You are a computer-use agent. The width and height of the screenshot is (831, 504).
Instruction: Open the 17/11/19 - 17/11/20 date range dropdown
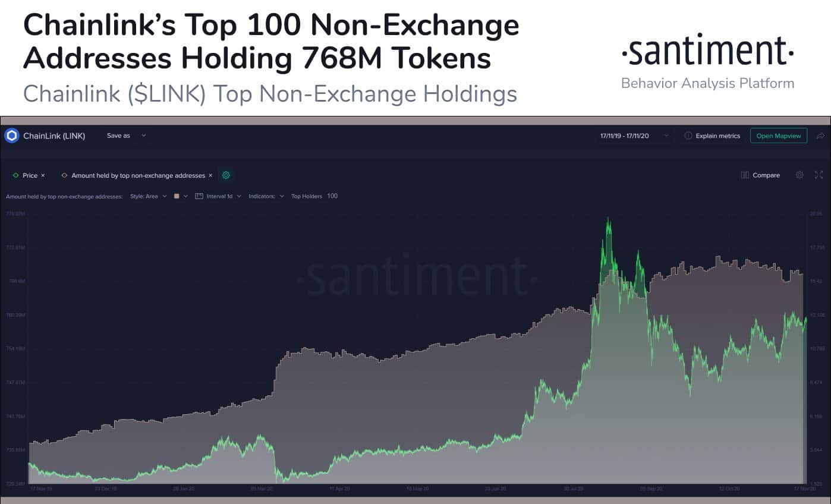point(634,136)
